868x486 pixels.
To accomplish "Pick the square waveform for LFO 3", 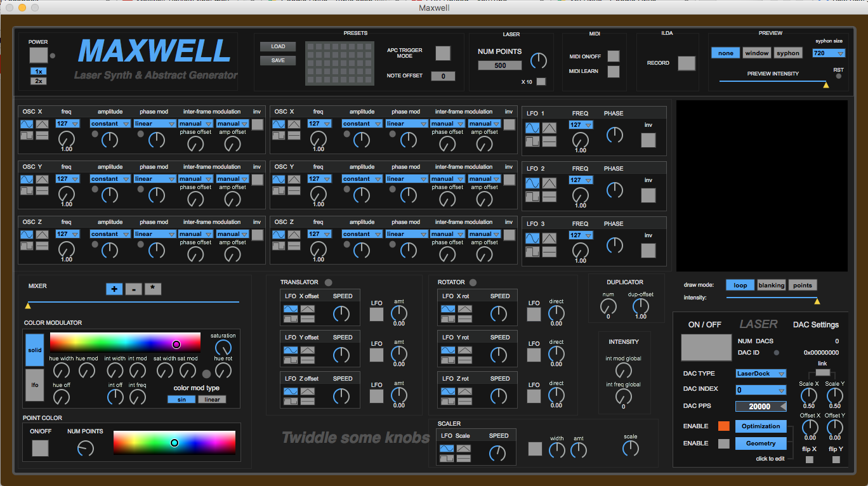I will click(x=532, y=252).
